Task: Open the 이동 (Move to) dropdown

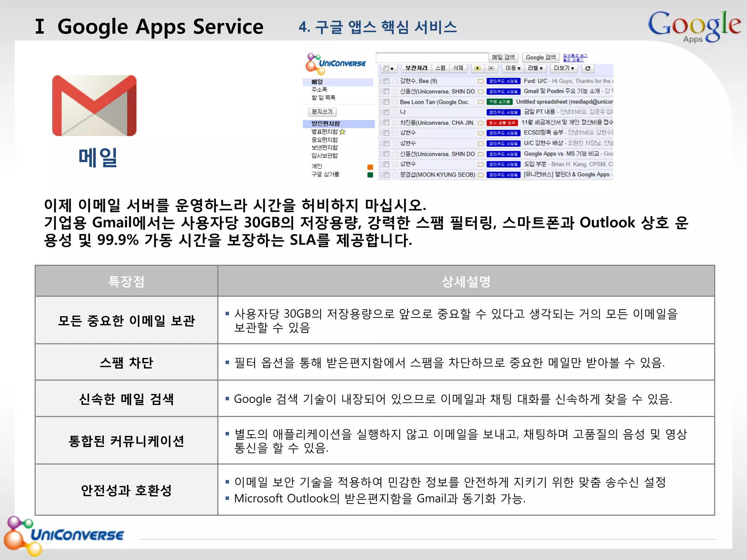Action: 513,68
